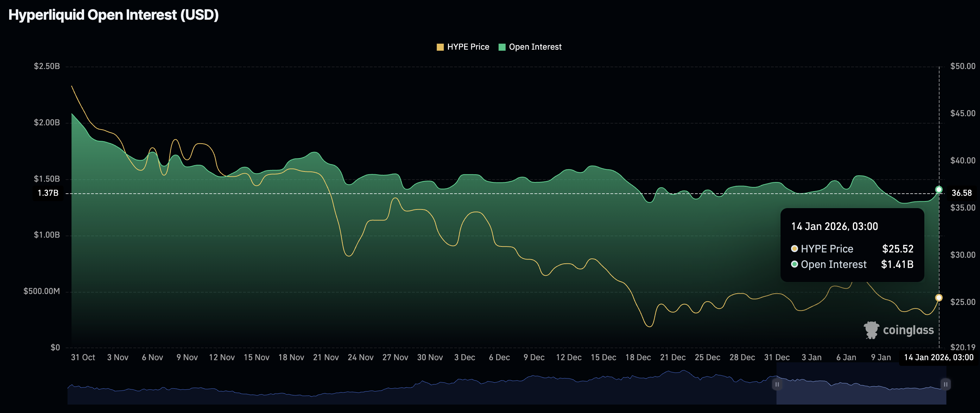Click the 1.37B value label on left axis

48,193
